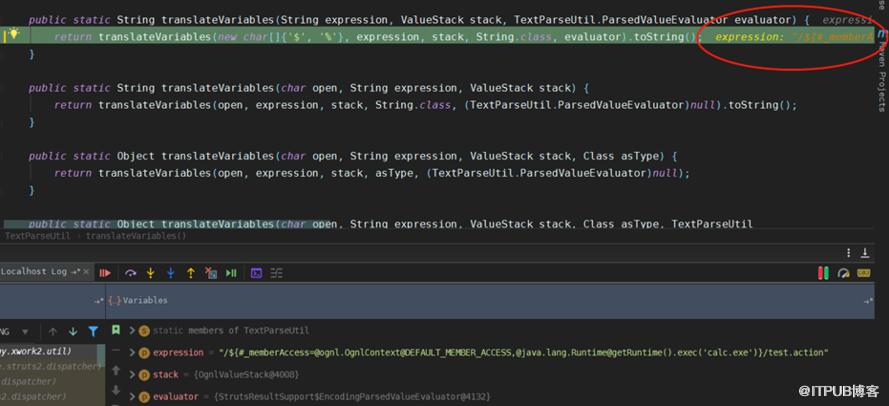Click the Drop Frame icon
The width and height of the screenshot is (889, 406).
tap(211, 273)
